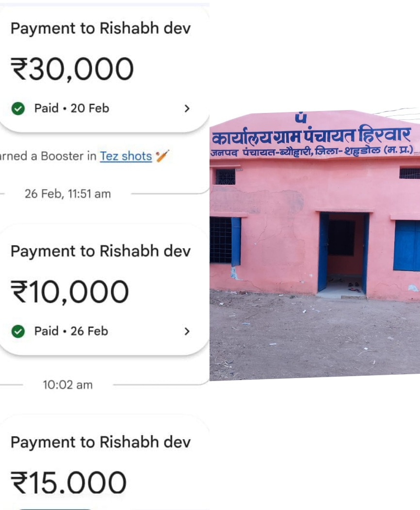Open the ₹15,000 payment to Rishabh dev
The image size is (420, 510).
pyautogui.click(x=104, y=462)
